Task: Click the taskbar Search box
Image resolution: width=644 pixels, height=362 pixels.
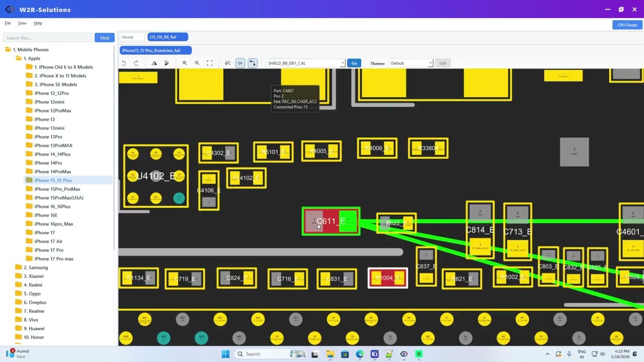Action: [272, 354]
